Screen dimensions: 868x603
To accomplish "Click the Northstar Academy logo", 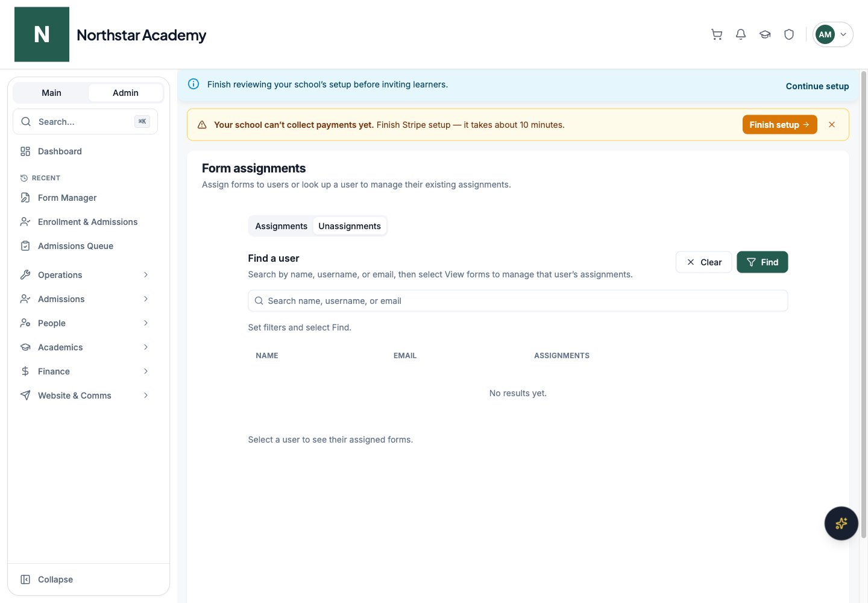I will 42,34.
